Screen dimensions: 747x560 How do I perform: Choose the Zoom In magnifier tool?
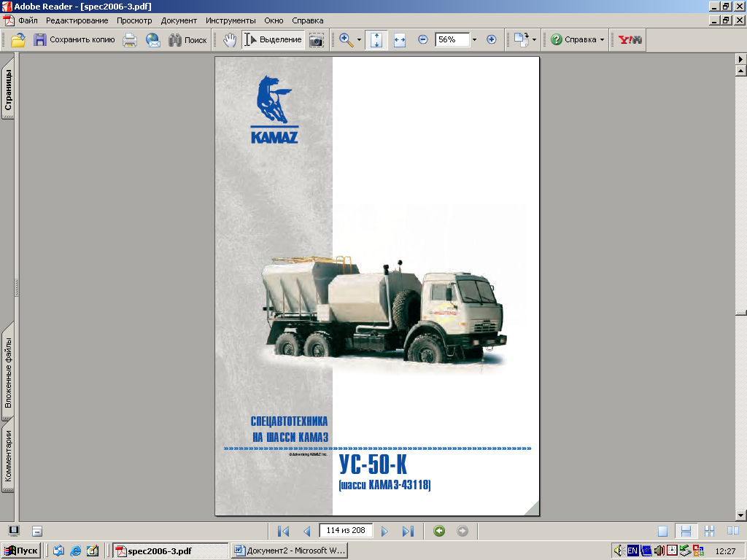(347, 40)
